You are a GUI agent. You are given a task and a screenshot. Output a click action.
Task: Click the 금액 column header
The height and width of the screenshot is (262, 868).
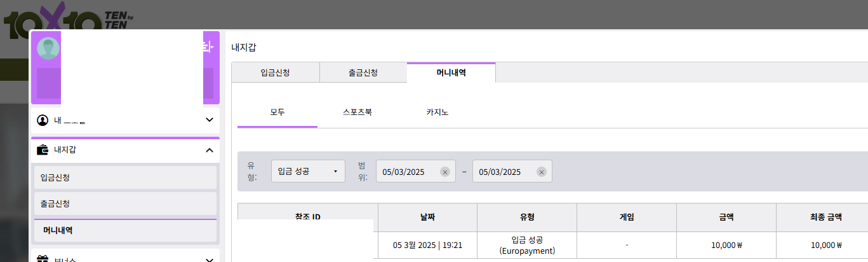point(726,217)
